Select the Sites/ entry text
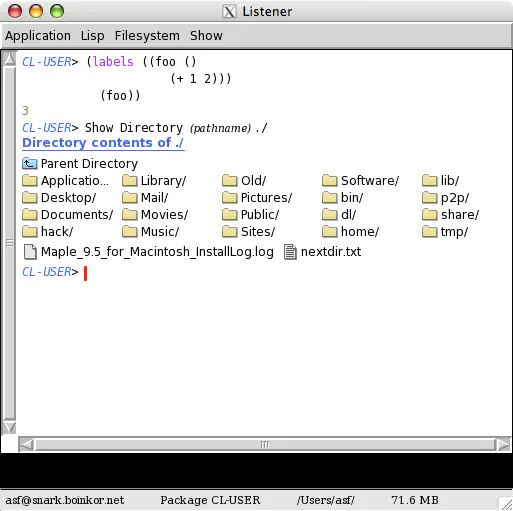The image size is (513, 511). [258, 232]
